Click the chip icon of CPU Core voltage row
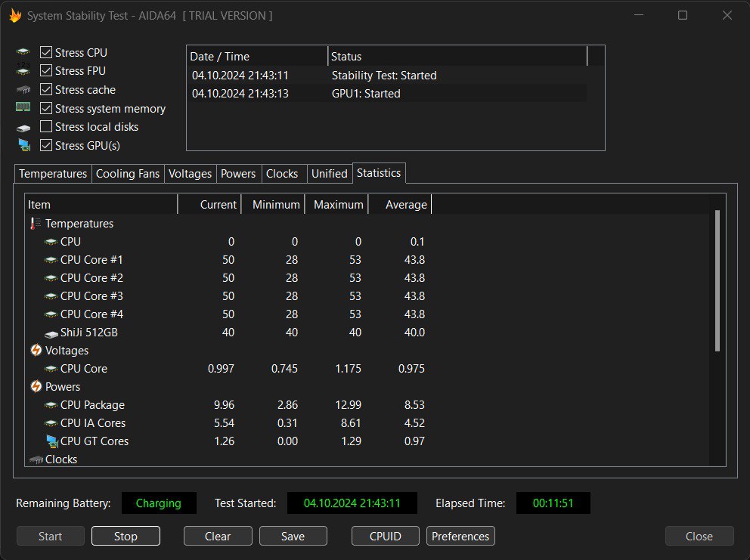This screenshot has width=750, height=560. [51, 370]
